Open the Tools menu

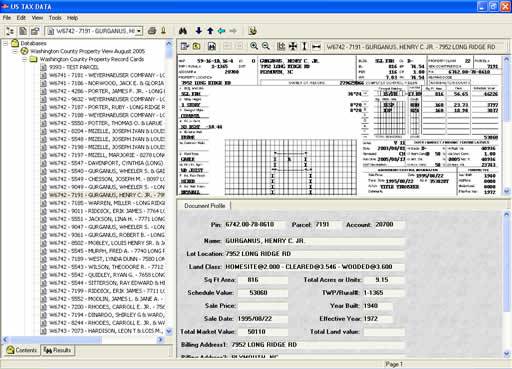(55, 18)
